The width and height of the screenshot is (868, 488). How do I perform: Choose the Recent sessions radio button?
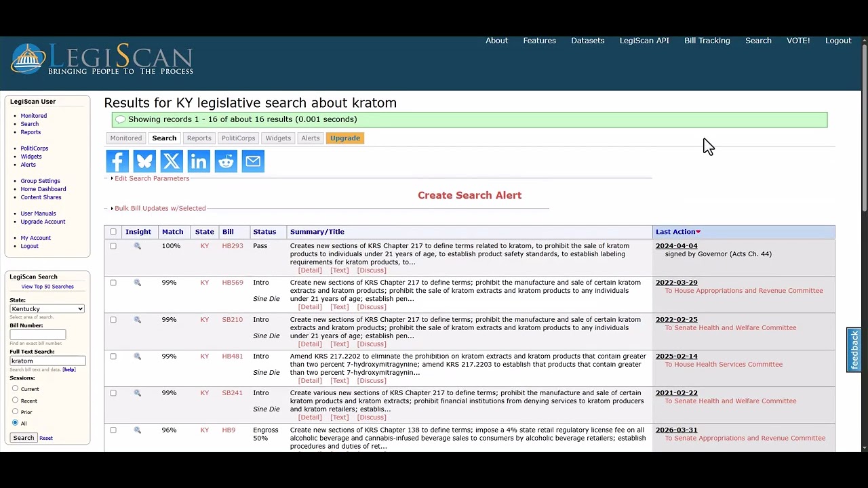tap(15, 400)
